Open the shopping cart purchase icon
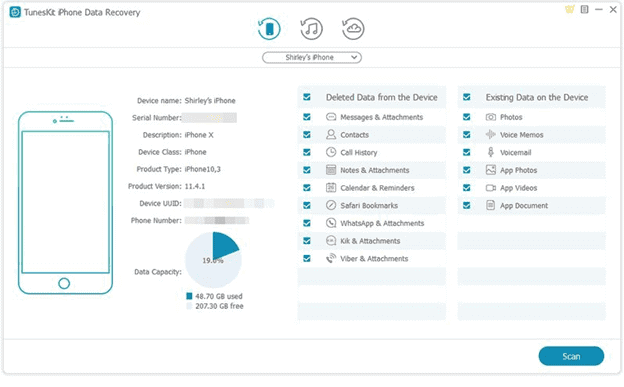The width and height of the screenshot is (624, 387). click(570, 10)
